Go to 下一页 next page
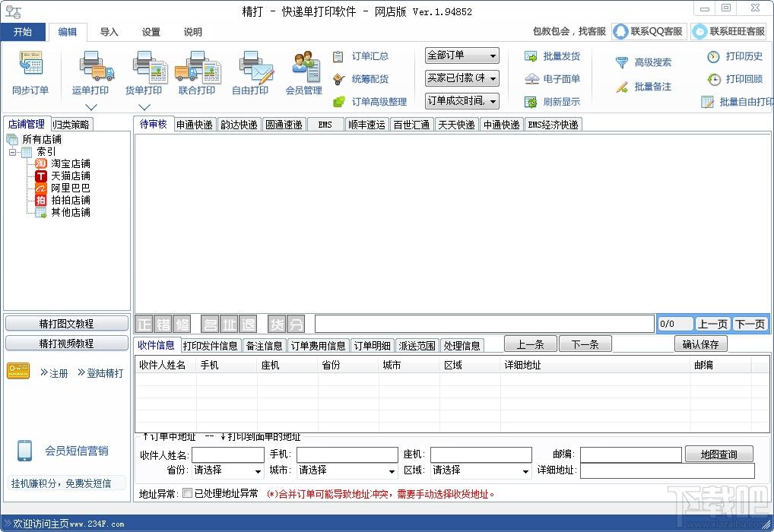 click(x=750, y=325)
